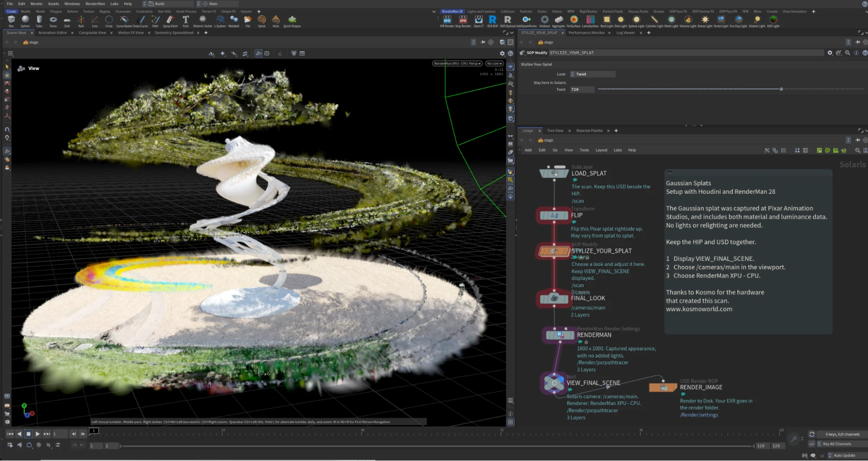Create a Rect Light

click(x=607, y=21)
